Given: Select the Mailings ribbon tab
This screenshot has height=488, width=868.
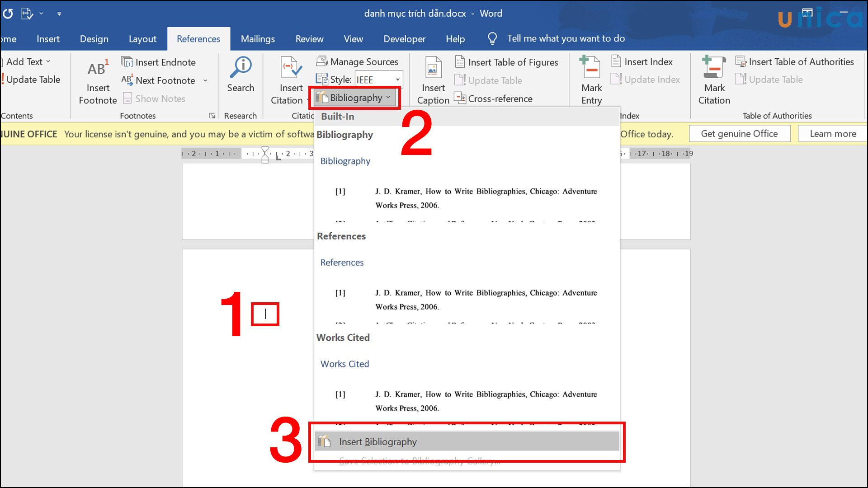Looking at the screenshot, I should tap(258, 39).
